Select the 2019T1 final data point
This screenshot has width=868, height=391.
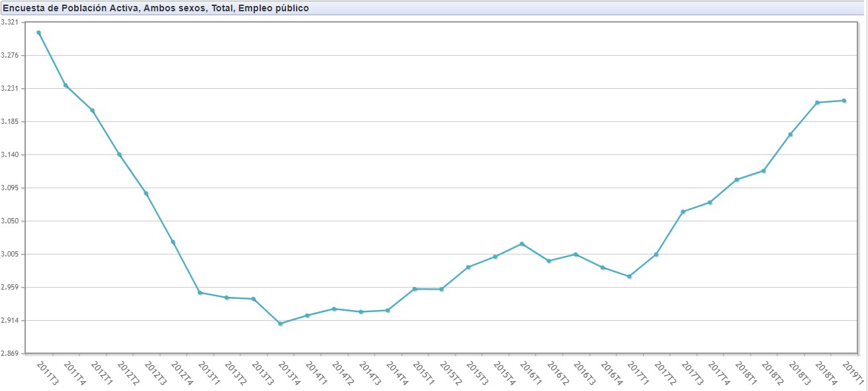click(x=844, y=101)
